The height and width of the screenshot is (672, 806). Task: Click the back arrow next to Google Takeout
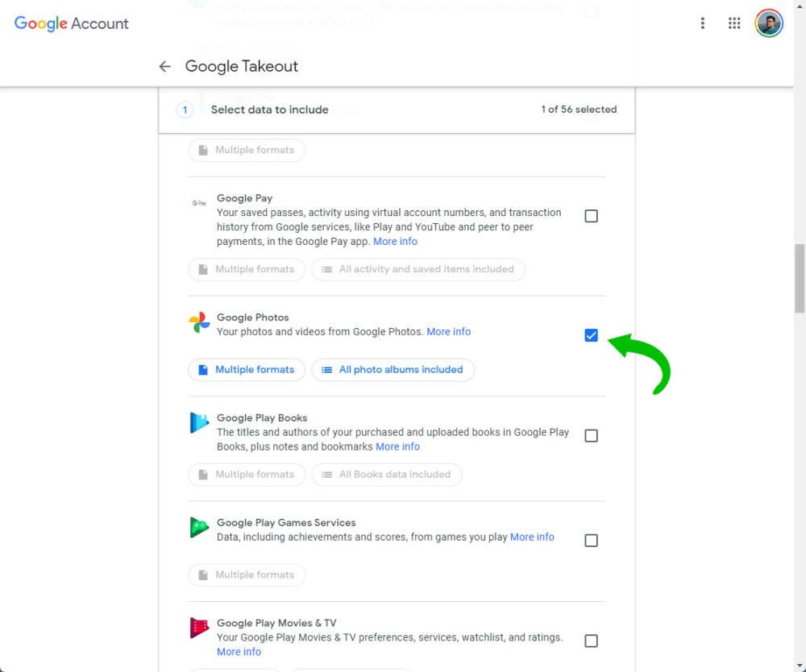165,67
